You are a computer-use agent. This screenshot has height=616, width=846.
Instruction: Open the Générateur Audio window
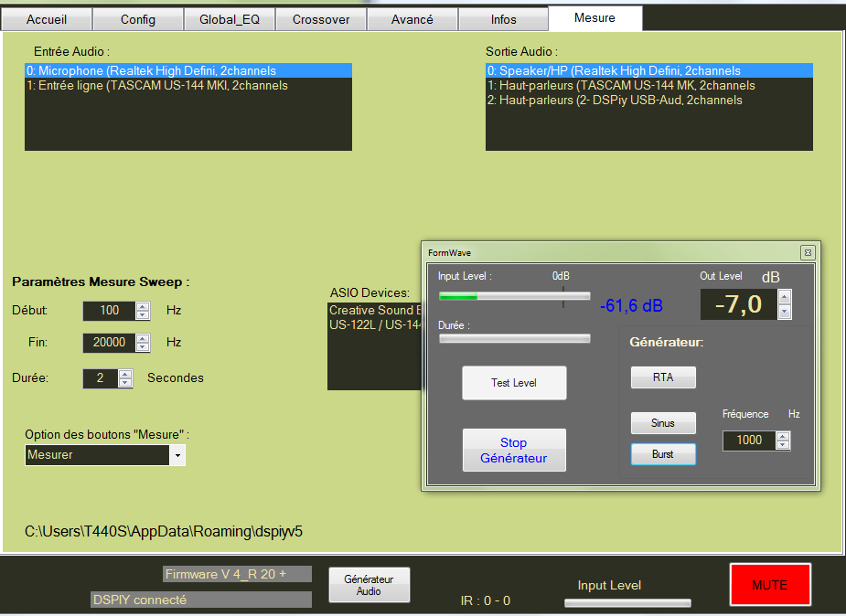(369, 585)
